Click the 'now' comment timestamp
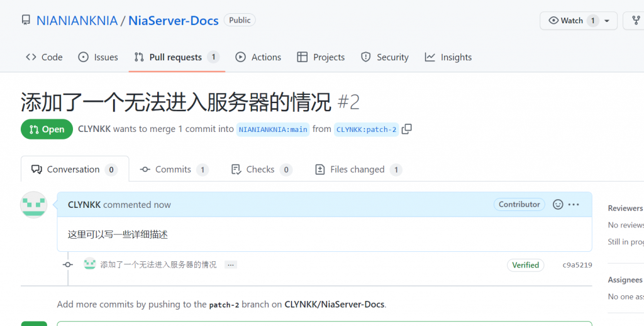The height and width of the screenshot is (326, 644). [x=162, y=205]
